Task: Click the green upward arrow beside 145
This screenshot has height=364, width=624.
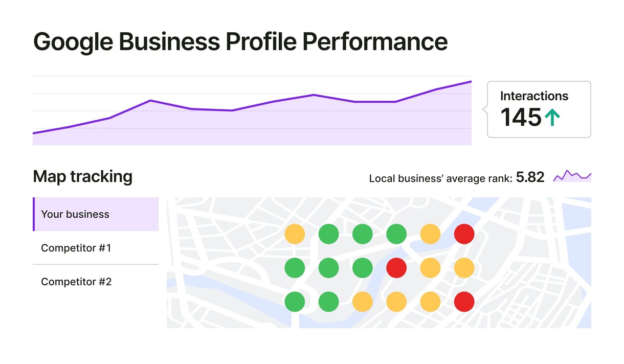Action: [552, 118]
